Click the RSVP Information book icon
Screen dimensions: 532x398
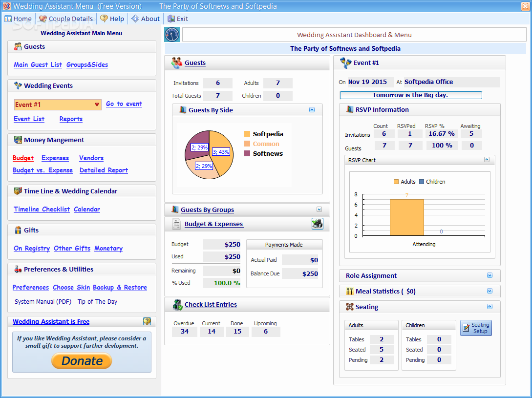point(350,109)
